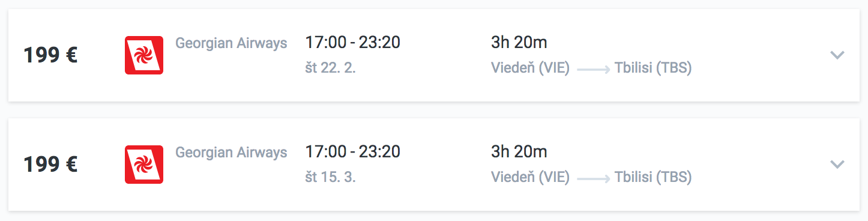Click Georgian Airways logo for 22. 2. flight
Image resolution: width=868 pixels, height=221 pixels.
coord(144,55)
